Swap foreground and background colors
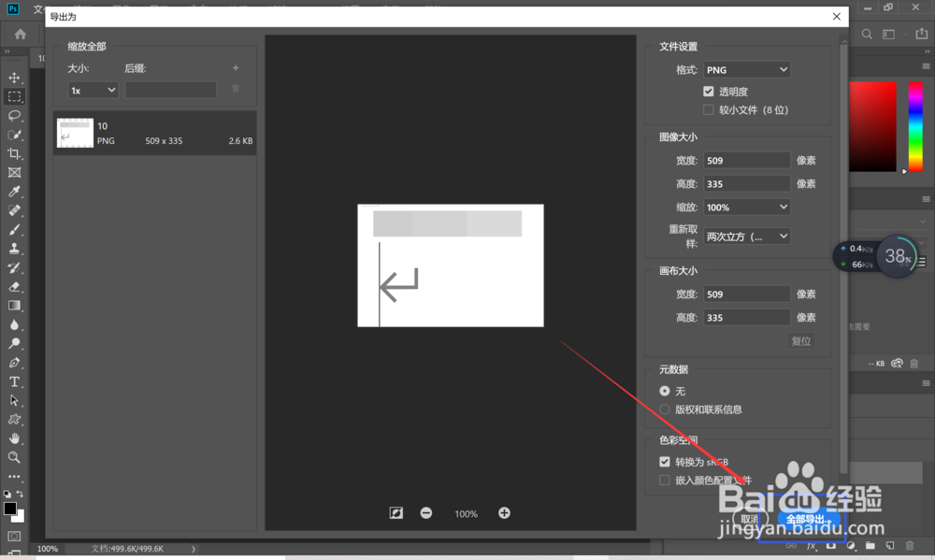935x560 pixels. click(x=20, y=494)
